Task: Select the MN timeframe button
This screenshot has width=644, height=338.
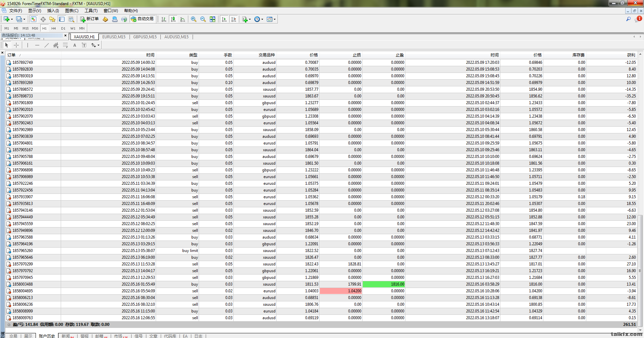Action: 82,29
